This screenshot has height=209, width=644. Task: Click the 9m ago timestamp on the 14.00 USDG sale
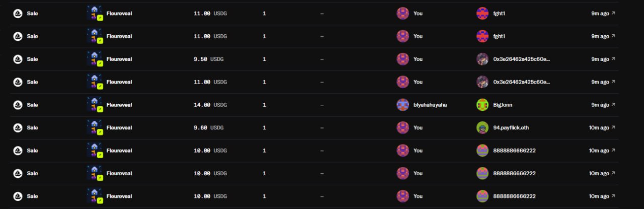pyautogui.click(x=600, y=105)
